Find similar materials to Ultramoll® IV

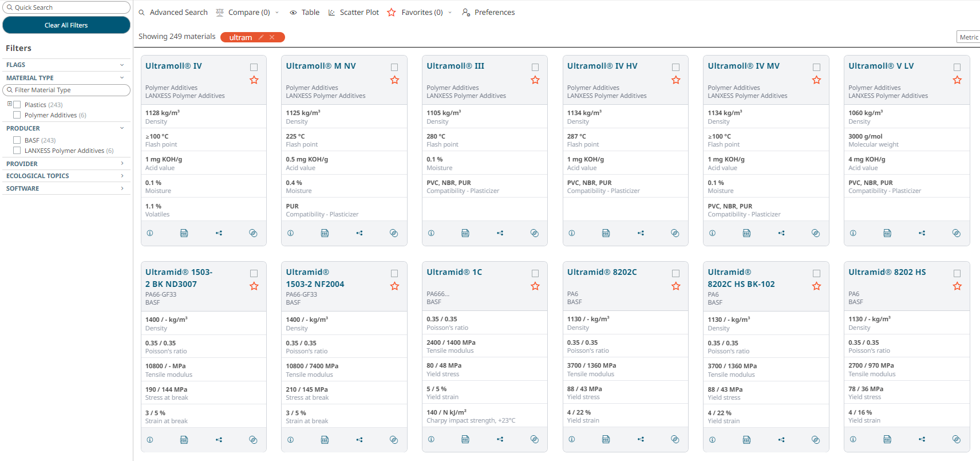253,233
